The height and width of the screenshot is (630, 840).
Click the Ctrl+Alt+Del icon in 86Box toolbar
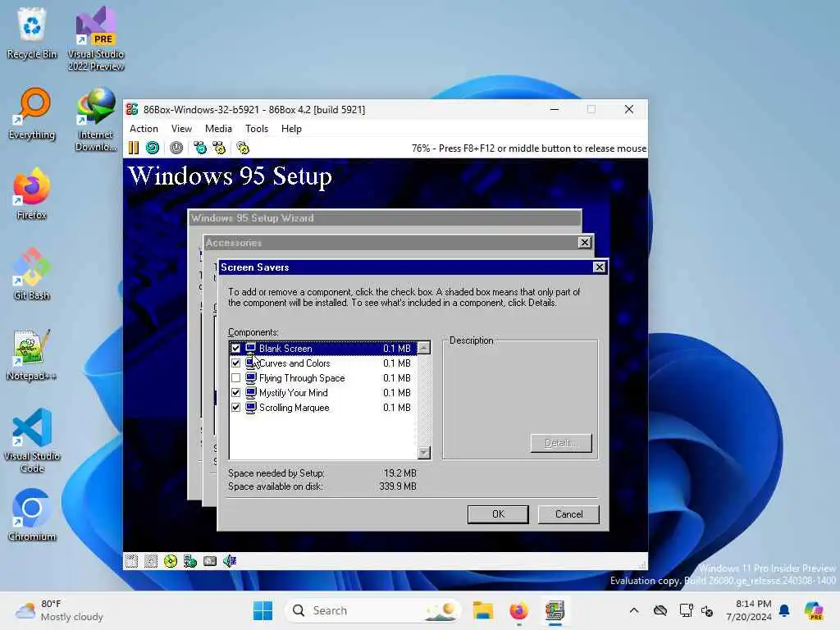(x=200, y=148)
